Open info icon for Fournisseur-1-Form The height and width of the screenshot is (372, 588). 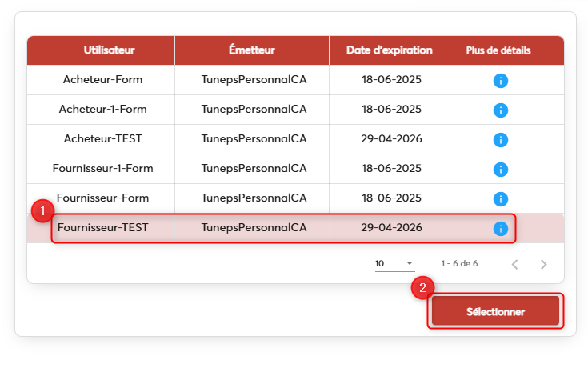tap(501, 169)
